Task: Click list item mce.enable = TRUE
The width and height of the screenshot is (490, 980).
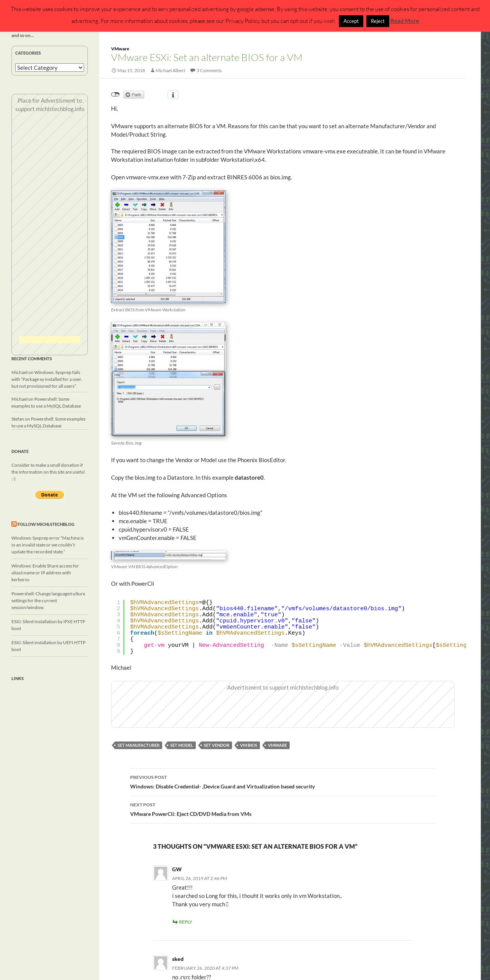Action: tap(143, 521)
